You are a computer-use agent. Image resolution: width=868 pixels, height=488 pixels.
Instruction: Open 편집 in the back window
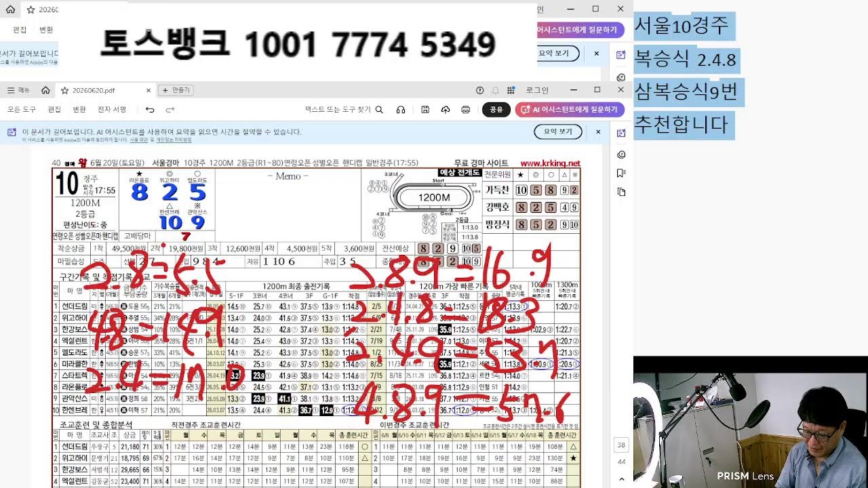(20, 30)
